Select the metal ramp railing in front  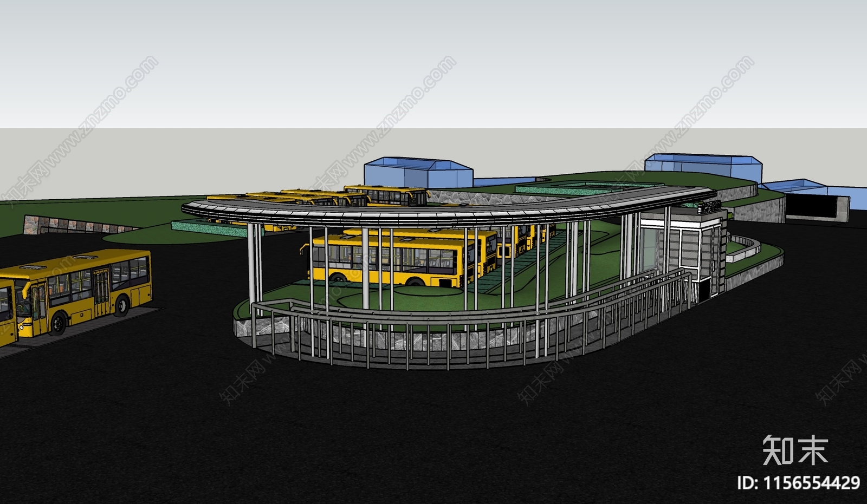(x=471, y=325)
